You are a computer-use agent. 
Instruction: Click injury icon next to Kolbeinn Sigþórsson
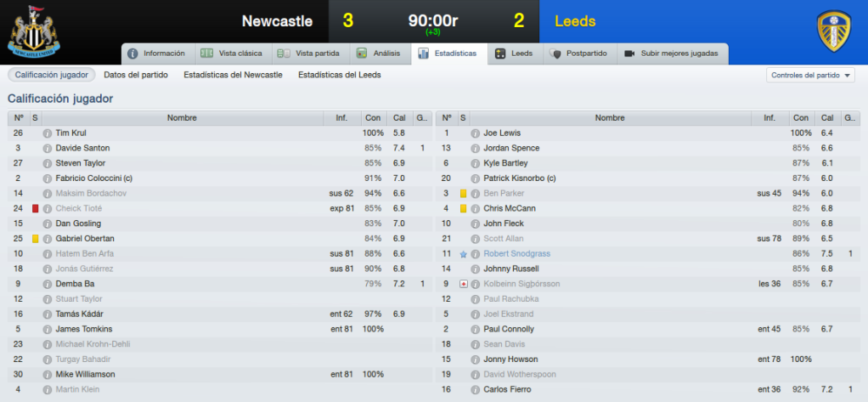coord(464,284)
